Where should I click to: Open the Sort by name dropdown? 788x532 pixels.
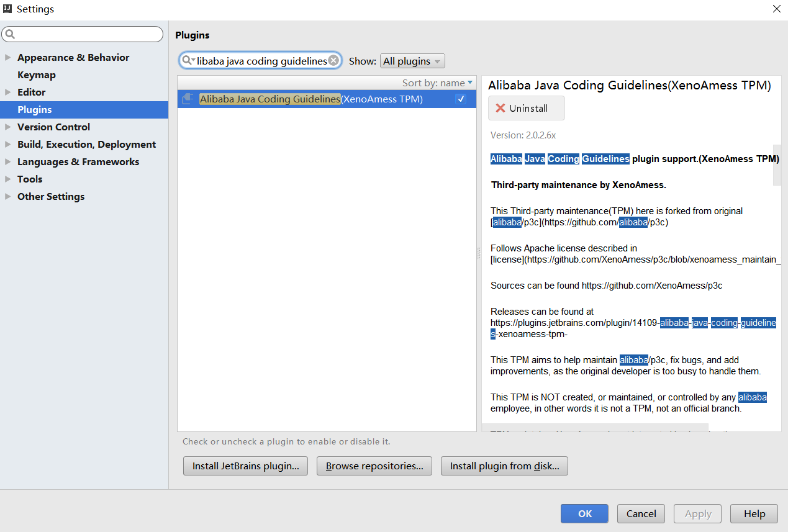pyautogui.click(x=437, y=83)
